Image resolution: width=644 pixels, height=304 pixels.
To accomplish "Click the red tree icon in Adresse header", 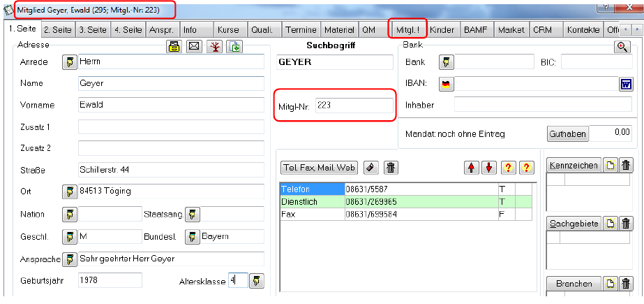I will click(x=214, y=47).
